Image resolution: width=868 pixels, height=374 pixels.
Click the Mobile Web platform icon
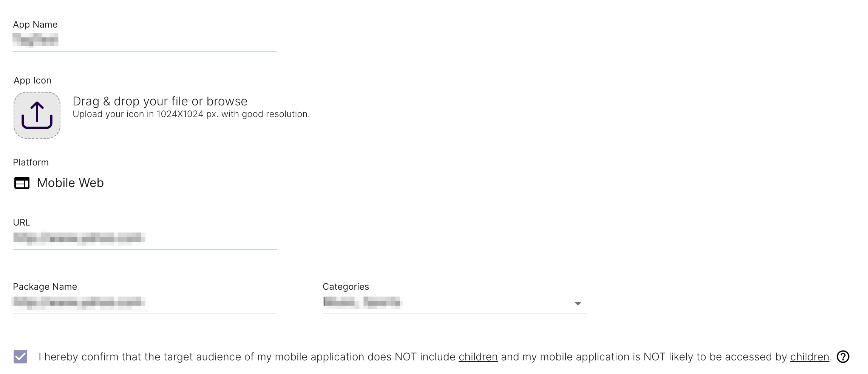pyautogui.click(x=22, y=183)
